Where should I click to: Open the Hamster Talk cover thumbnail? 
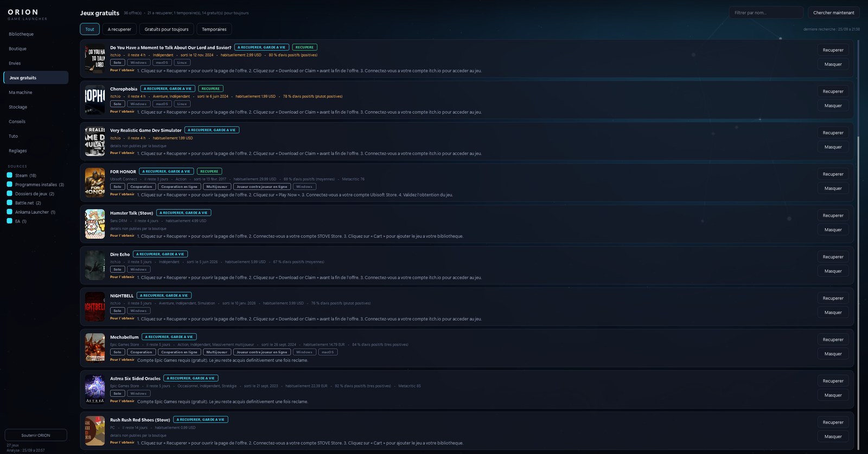click(x=95, y=224)
